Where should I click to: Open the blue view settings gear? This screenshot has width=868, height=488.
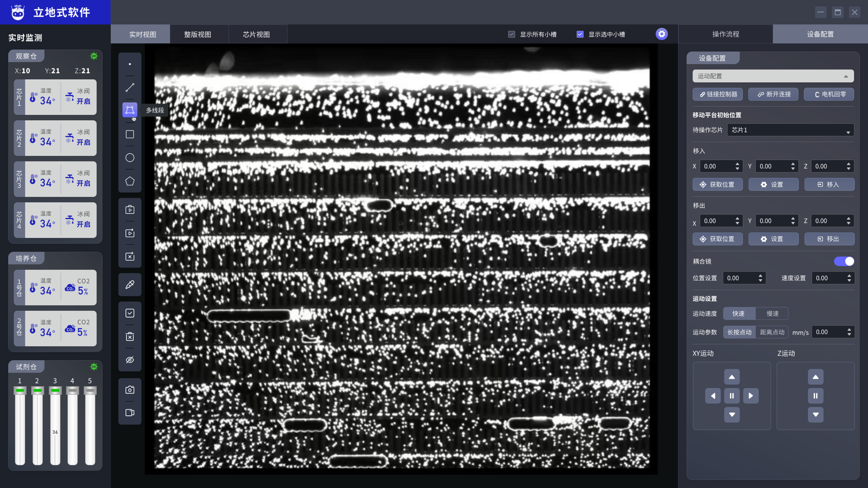[x=661, y=34]
